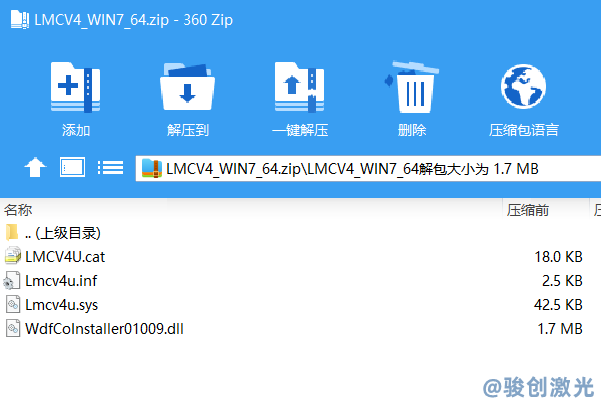Click the 42.5 KB size value

tap(558, 305)
